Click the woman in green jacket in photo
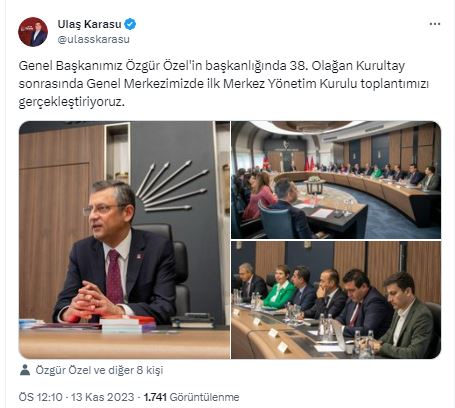 [x=280, y=287]
